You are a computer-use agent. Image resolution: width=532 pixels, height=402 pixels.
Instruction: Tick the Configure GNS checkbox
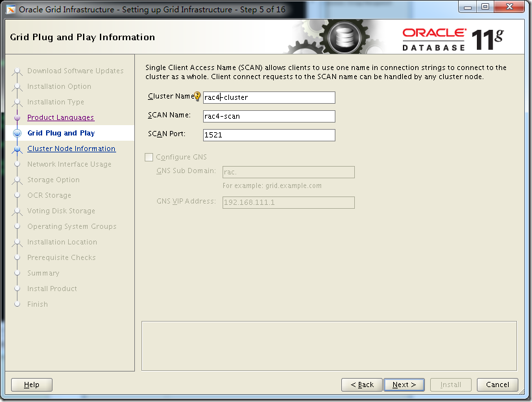click(149, 157)
